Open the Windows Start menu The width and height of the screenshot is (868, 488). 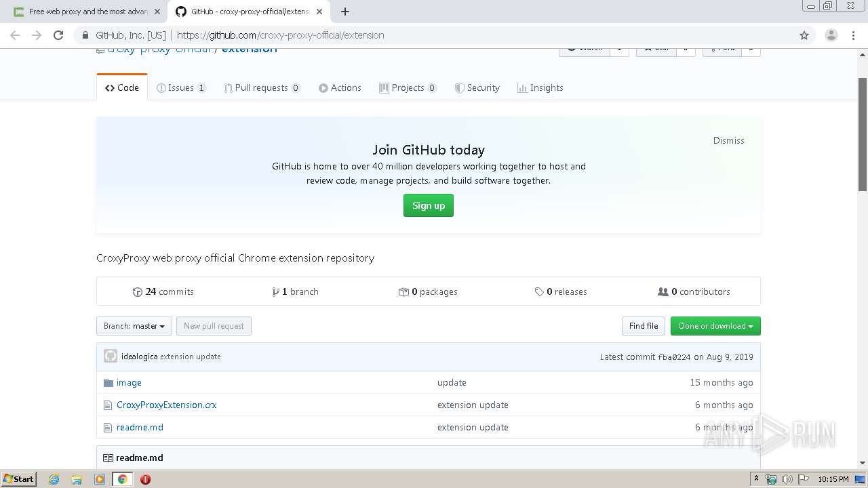pos(19,479)
